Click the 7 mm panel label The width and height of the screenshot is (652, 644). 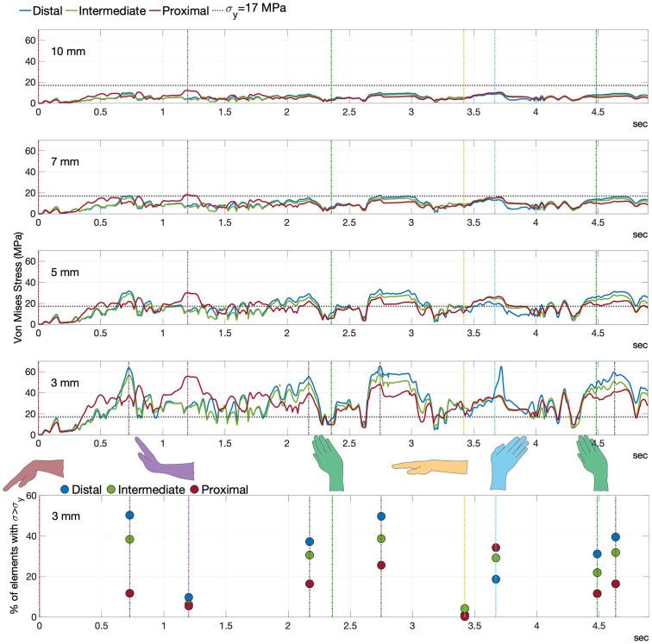tap(62, 162)
